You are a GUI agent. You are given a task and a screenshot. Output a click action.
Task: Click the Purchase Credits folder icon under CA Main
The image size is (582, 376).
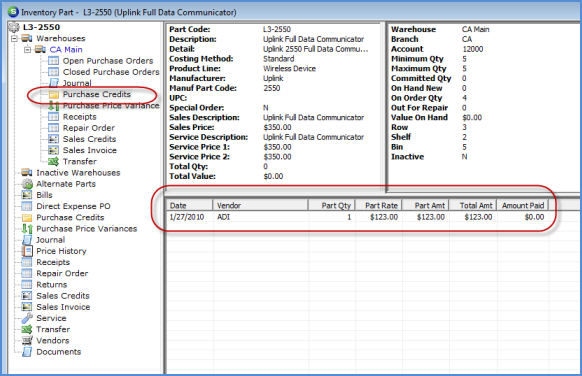(x=54, y=95)
